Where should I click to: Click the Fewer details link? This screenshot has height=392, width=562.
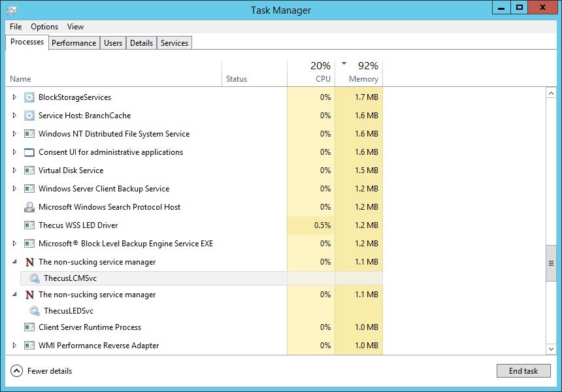(50, 371)
